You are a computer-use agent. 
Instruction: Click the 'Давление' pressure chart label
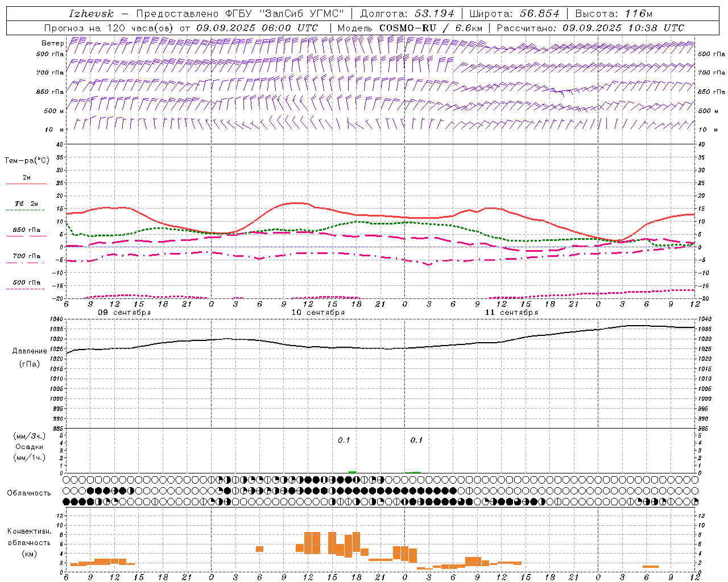(29, 351)
